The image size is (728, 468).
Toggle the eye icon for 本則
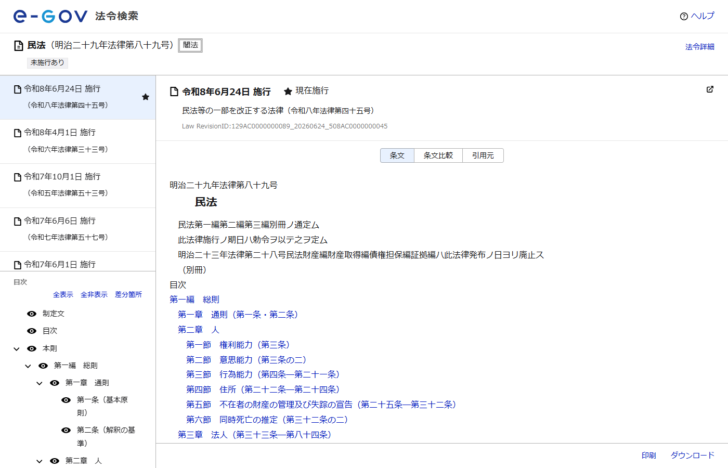pos(32,348)
